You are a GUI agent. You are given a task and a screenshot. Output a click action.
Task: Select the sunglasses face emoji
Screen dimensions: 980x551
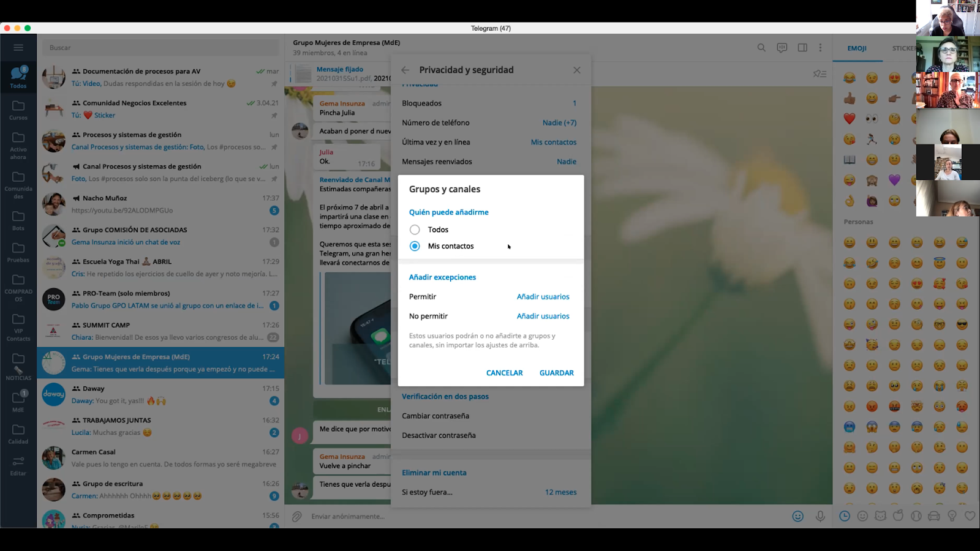tap(962, 324)
